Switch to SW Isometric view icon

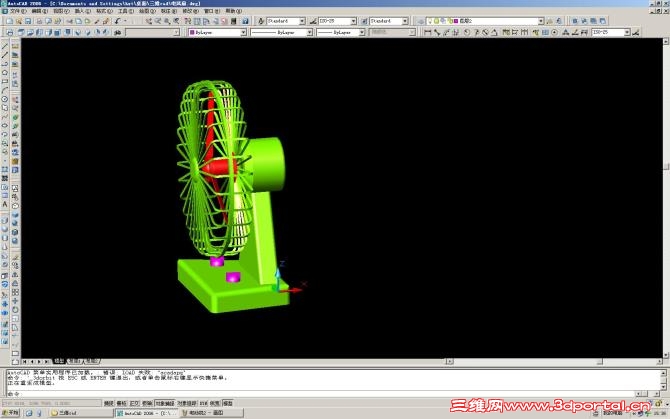(77, 32)
